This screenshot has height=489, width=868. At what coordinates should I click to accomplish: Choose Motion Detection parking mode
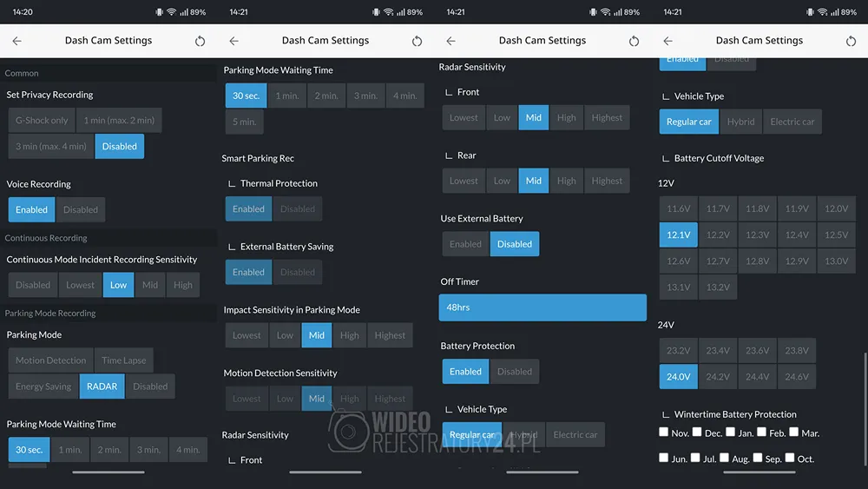pyautogui.click(x=51, y=360)
